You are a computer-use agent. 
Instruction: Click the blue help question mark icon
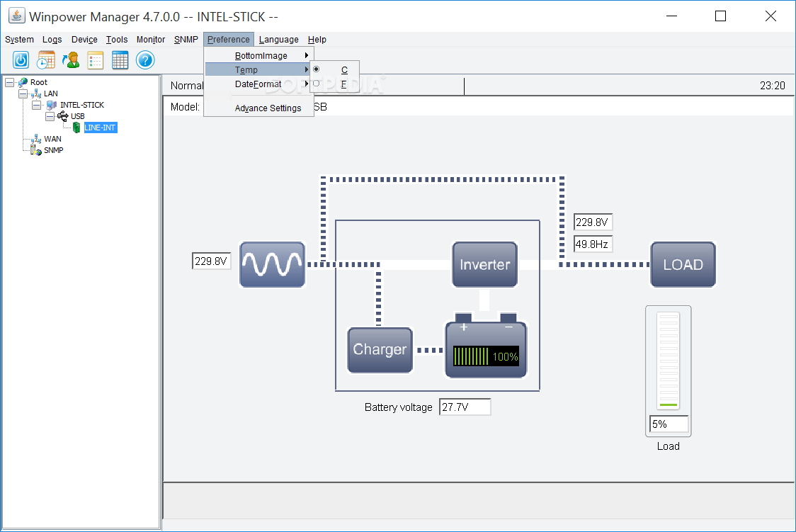[x=145, y=60]
